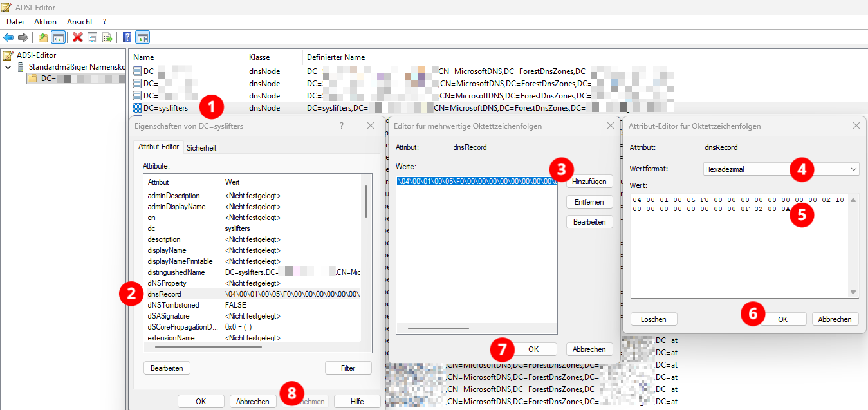868x410 pixels.
Task: Collapse the Standardmäßiger Namenskontext tree node
Action: click(x=8, y=67)
